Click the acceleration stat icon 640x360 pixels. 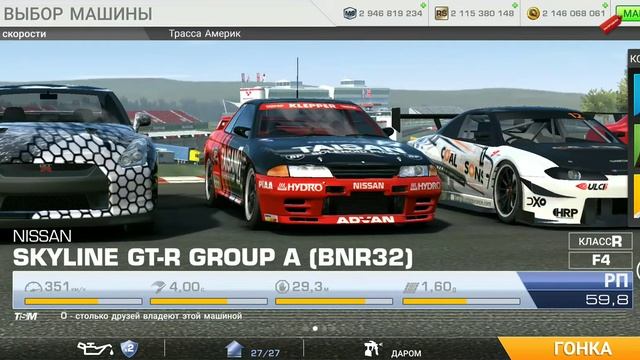pos(158,287)
